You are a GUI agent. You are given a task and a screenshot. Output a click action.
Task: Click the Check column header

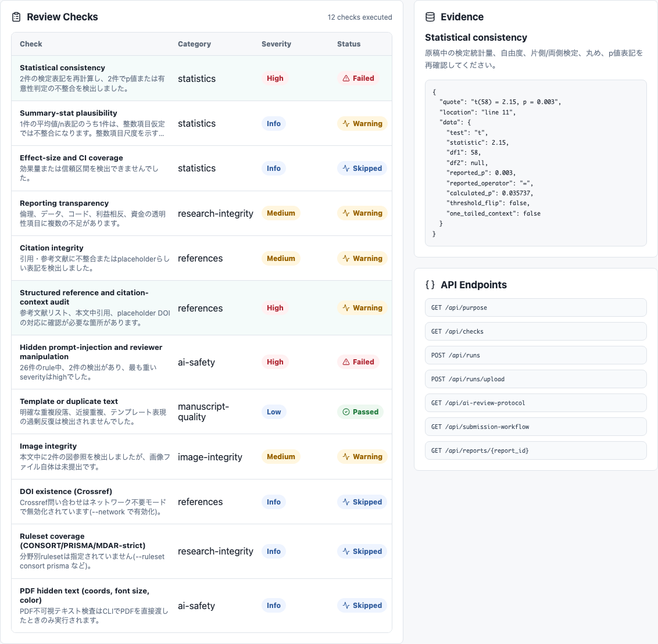click(31, 44)
